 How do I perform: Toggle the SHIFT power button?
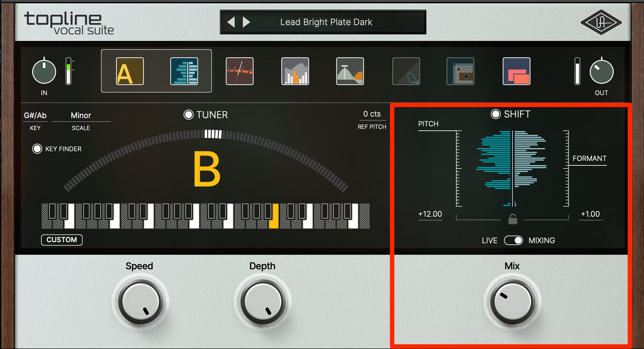pos(496,114)
